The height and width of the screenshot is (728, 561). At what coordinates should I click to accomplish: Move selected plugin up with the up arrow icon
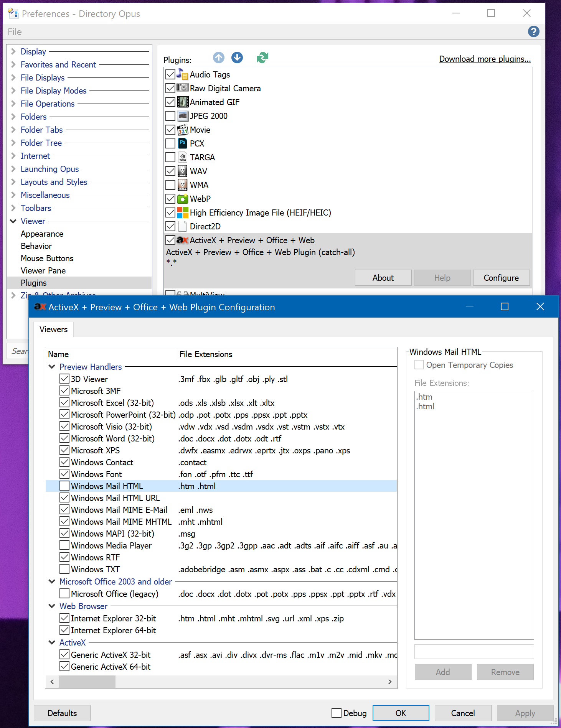click(219, 58)
